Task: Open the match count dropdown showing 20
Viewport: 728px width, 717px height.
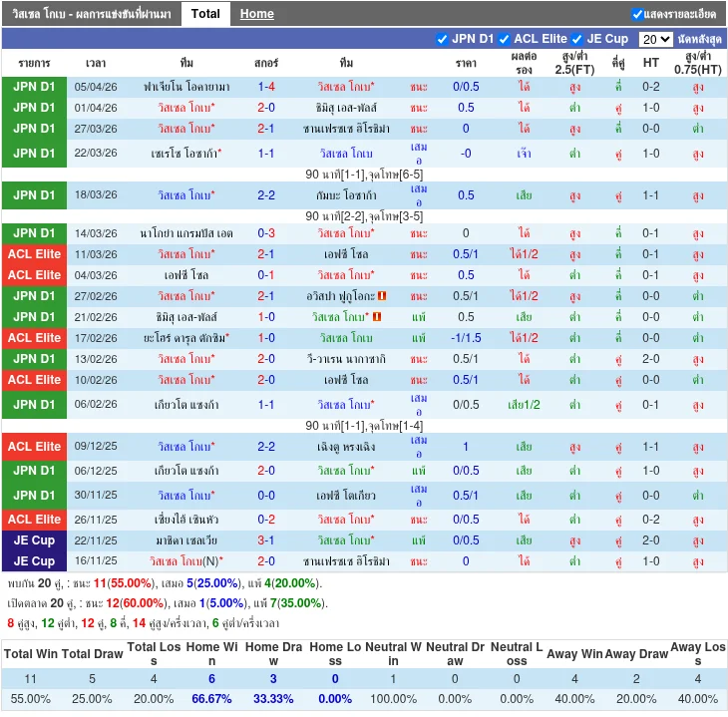Action: tap(655, 39)
